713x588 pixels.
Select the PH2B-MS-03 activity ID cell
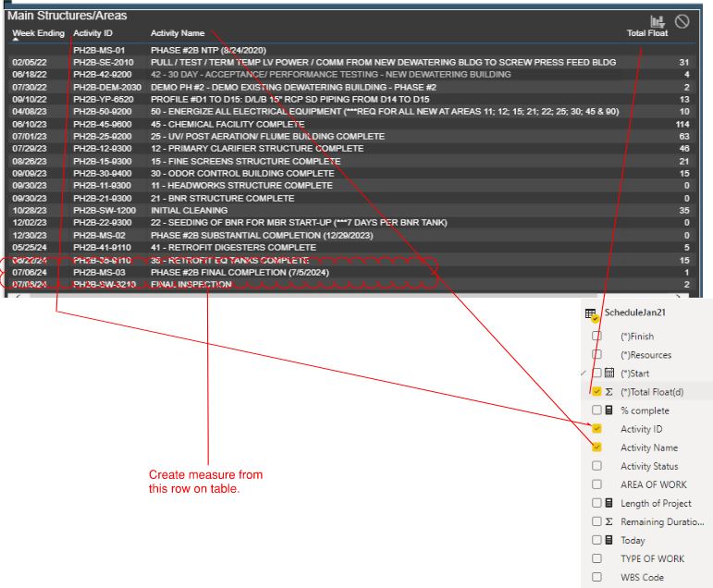pos(99,273)
